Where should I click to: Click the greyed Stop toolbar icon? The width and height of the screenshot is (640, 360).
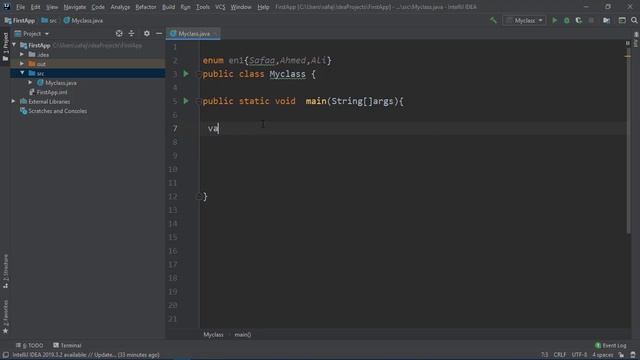(591, 20)
